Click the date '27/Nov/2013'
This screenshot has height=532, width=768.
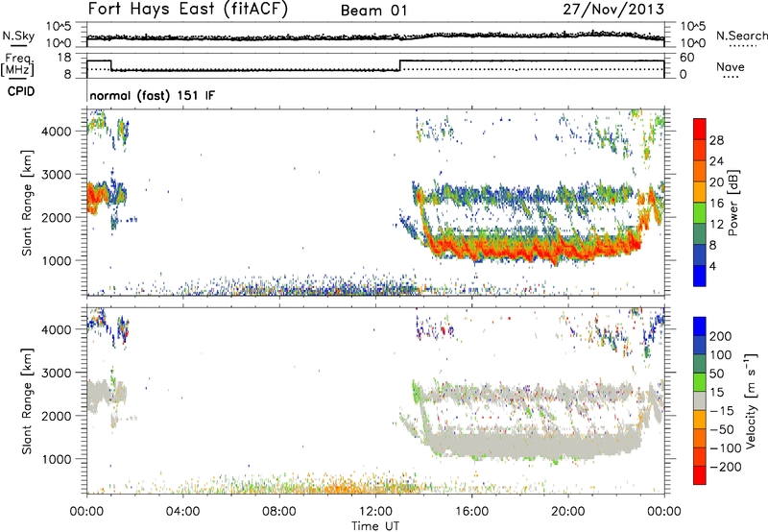(x=613, y=10)
